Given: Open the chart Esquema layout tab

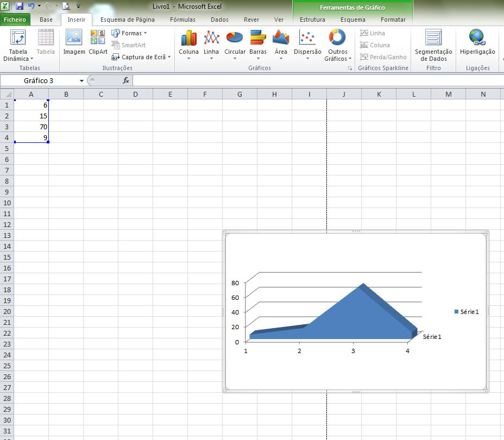Looking at the screenshot, I should coord(353,20).
